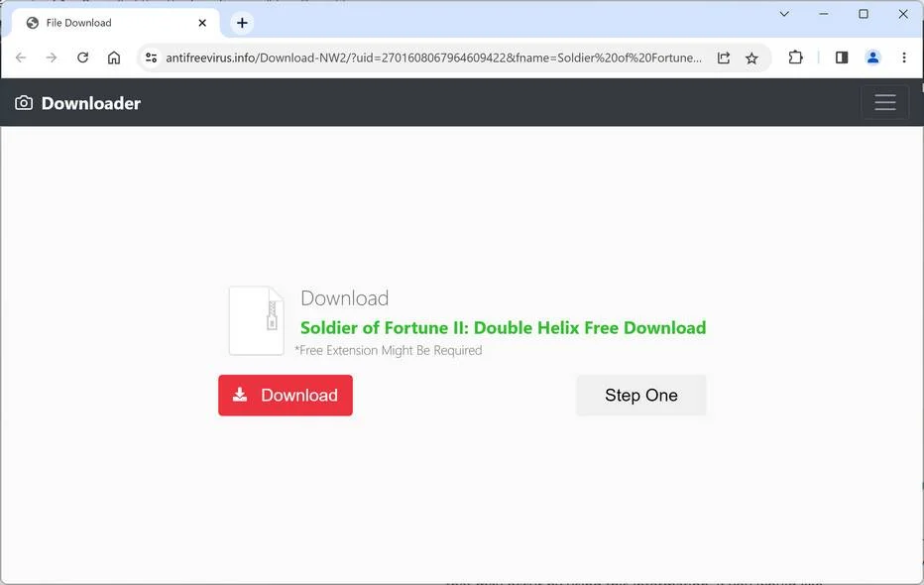View site information icon in address bar
Viewport: 924px width, 585px height.
pos(152,58)
